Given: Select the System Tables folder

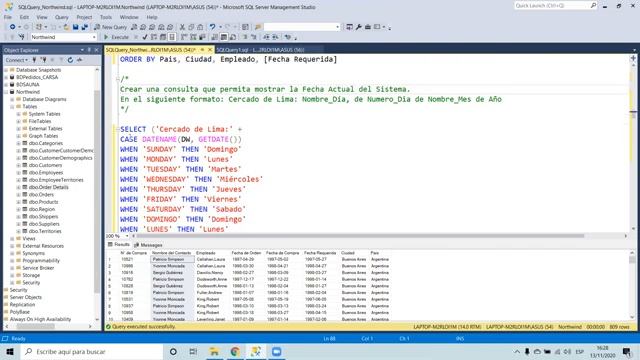Looking at the screenshot, I should (x=44, y=114).
